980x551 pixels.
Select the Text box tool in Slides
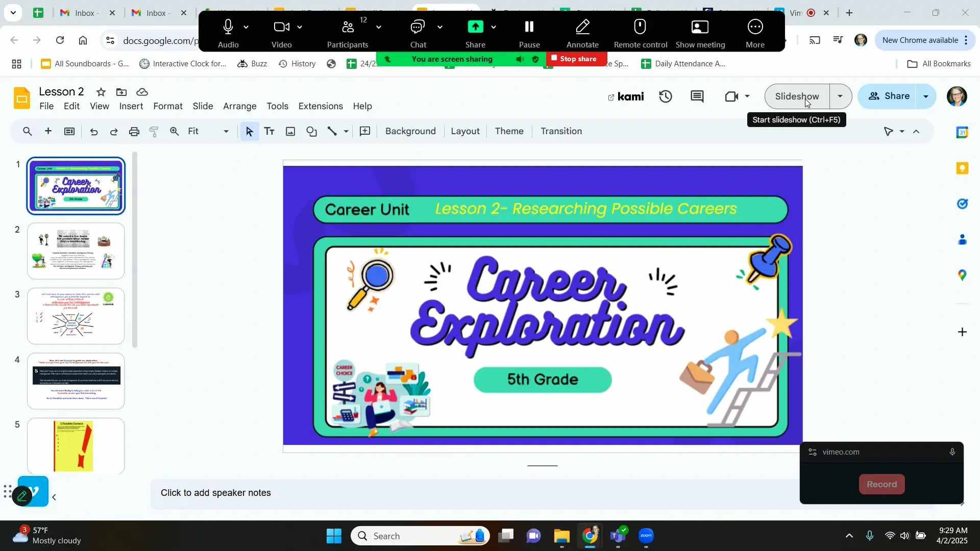tap(269, 131)
